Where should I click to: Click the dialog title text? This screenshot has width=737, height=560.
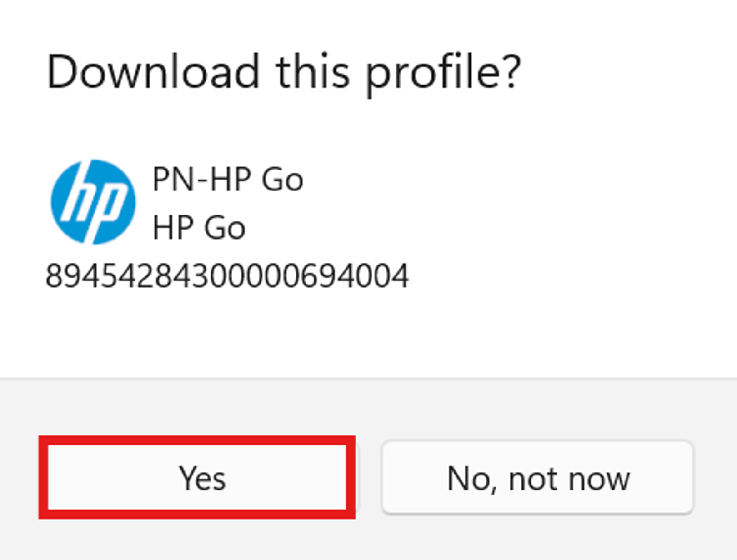283,72
